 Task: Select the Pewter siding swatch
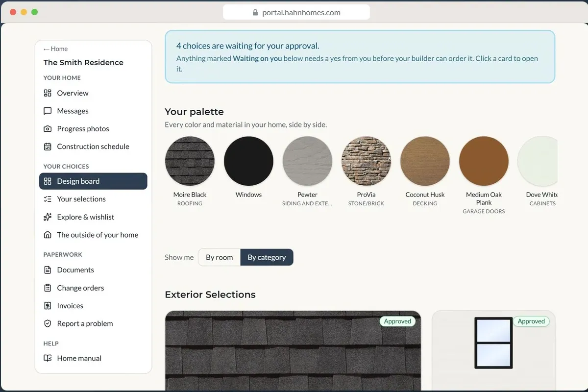(x=307, y=161)
